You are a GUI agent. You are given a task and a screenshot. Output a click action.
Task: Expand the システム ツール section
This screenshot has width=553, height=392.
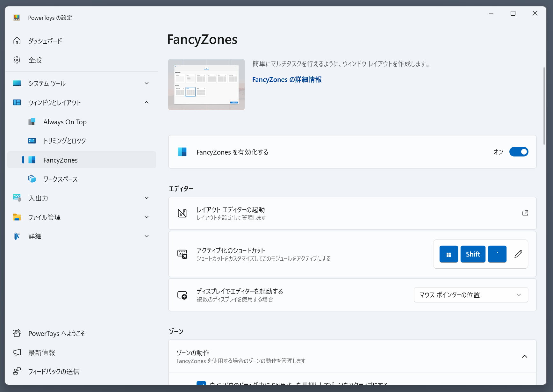[147, 83]
